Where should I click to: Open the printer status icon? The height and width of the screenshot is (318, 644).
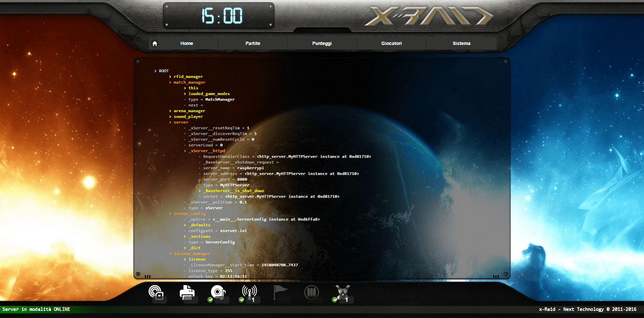point(187,292)
